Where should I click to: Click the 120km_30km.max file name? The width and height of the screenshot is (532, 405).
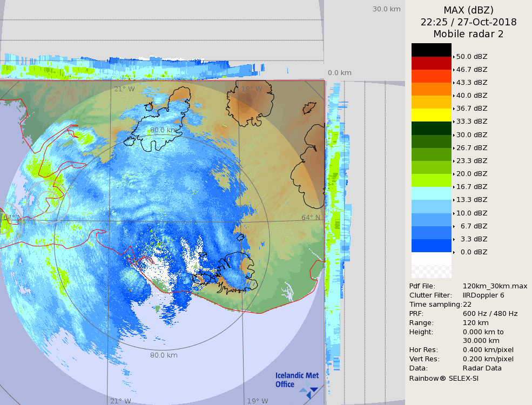(495, 286)
